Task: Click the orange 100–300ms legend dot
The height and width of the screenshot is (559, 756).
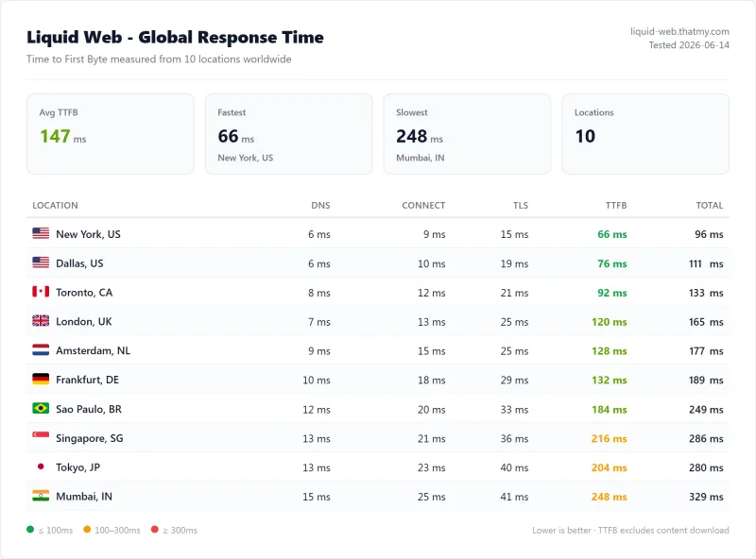Action: (87, 530)
